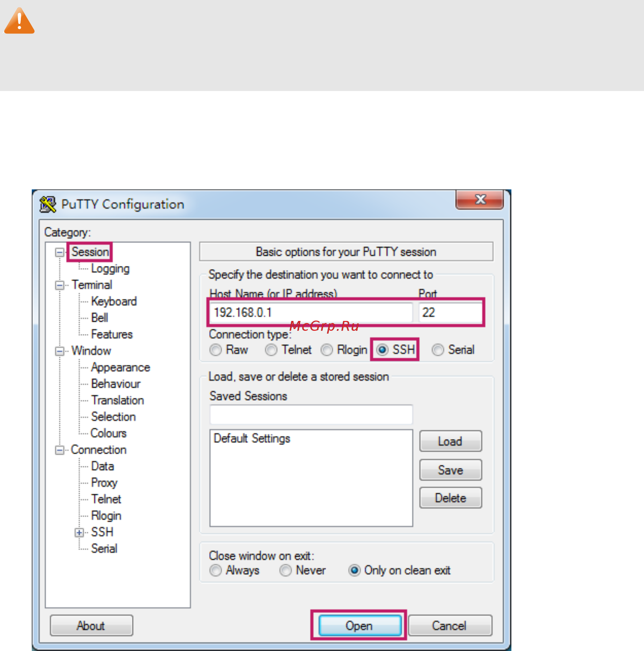Save the current session
The width and height of the screenshot is (644, 651).
450,470
